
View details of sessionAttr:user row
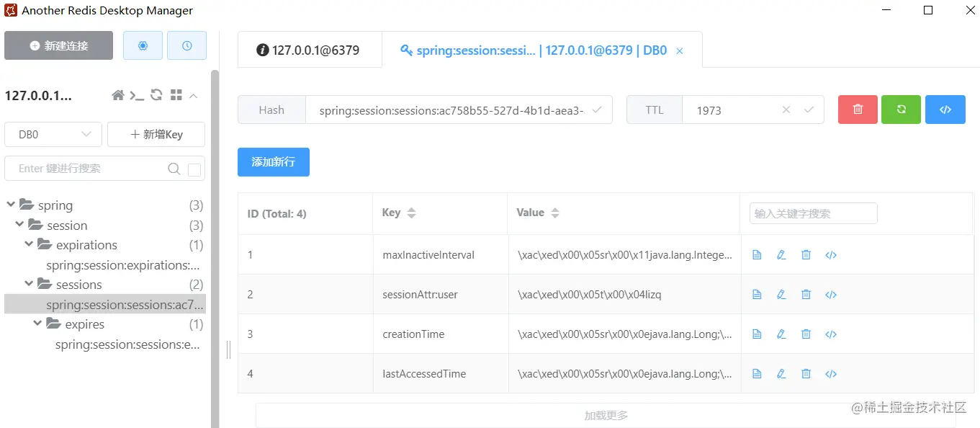757,295
